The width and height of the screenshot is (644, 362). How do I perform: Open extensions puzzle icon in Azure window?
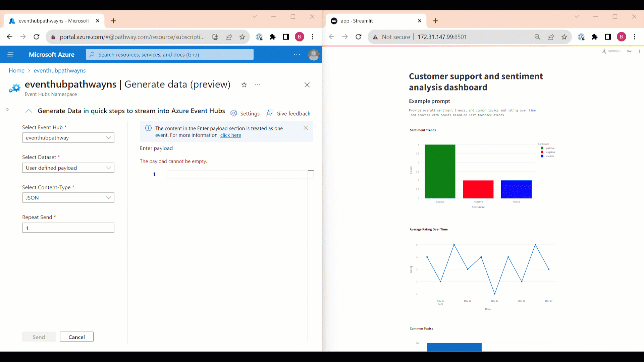(x=272, y=37)
